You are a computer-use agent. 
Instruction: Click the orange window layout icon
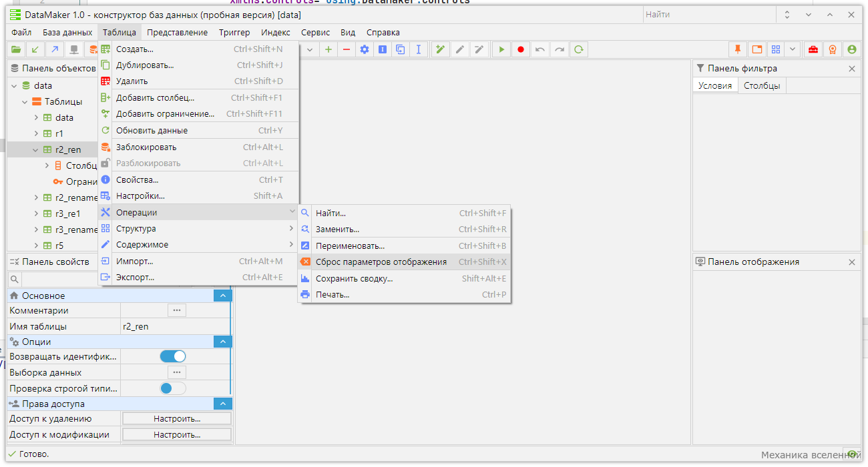pyautogui.click(x=757, y=49)
